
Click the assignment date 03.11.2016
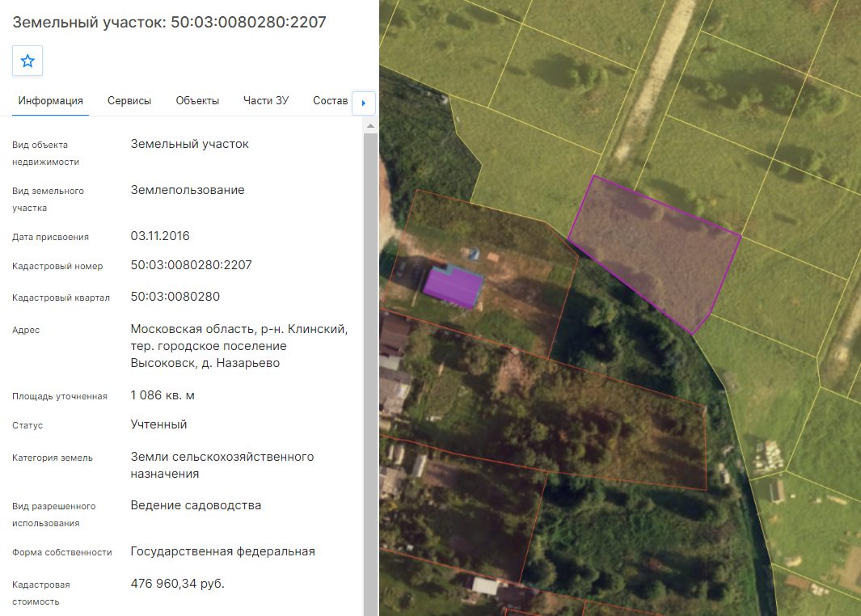(x=160, y=236)
